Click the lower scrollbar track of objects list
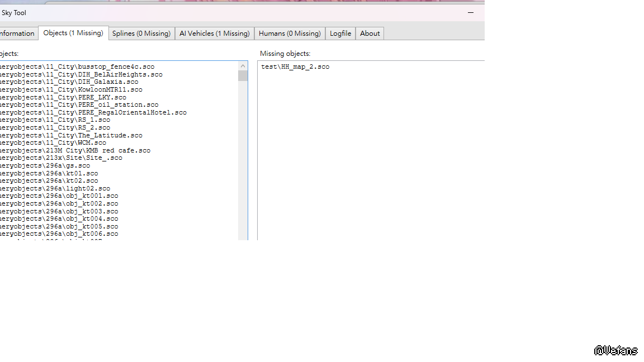Screen dimensions: 644x362 point(243,168)
